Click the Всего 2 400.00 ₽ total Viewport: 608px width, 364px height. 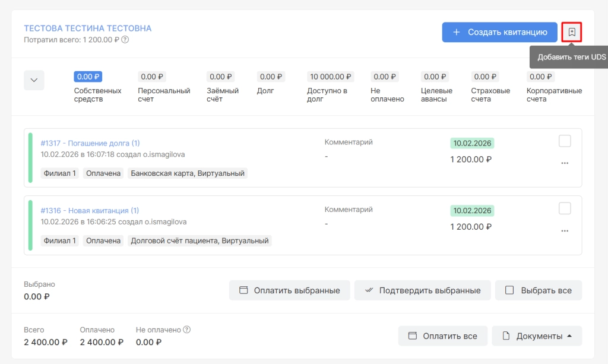point(45,342)
